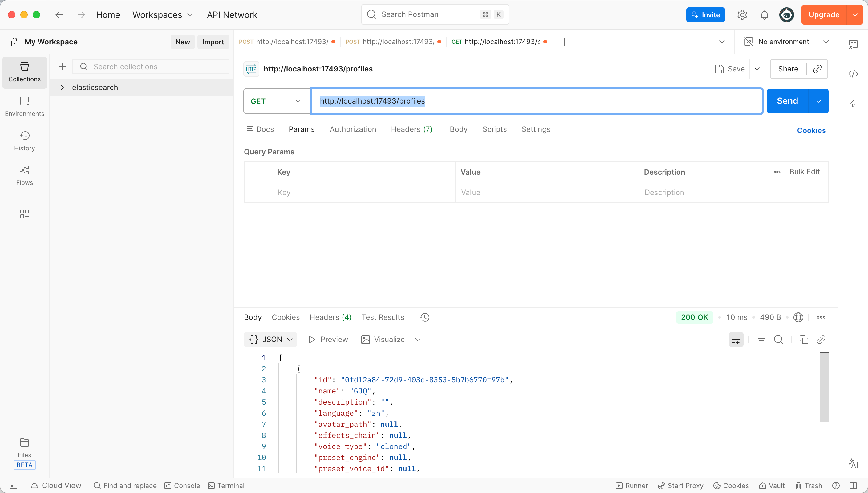Toggle word wrap in the response viewer

pyautogui.click(x=736, y=340)
